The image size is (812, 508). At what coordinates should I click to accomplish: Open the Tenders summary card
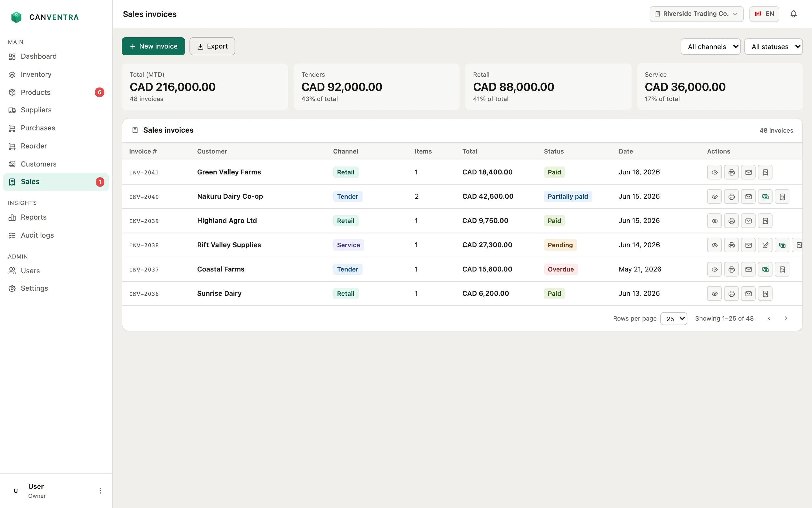376,87
